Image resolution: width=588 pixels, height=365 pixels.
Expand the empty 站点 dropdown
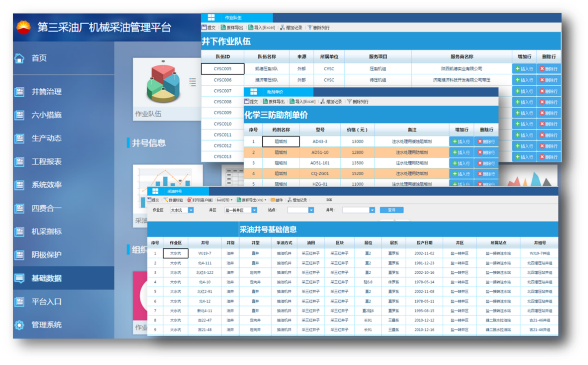[311, 210]
